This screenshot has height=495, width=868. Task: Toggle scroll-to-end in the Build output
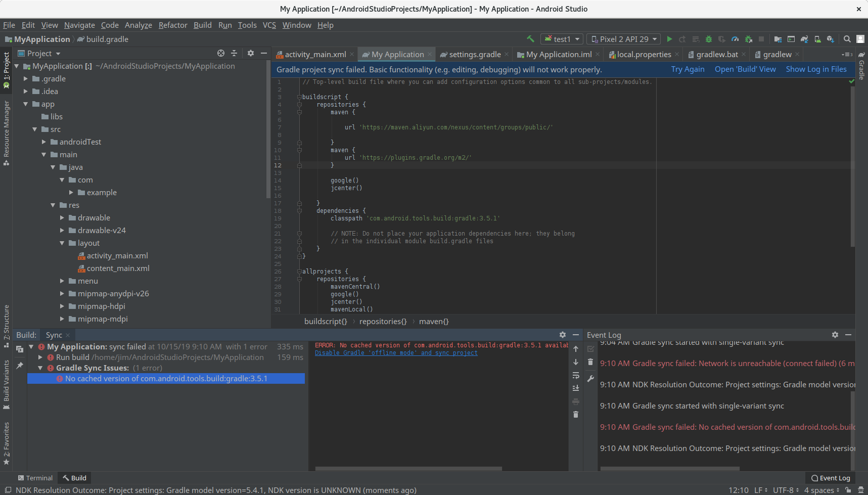tap(576, 388)
